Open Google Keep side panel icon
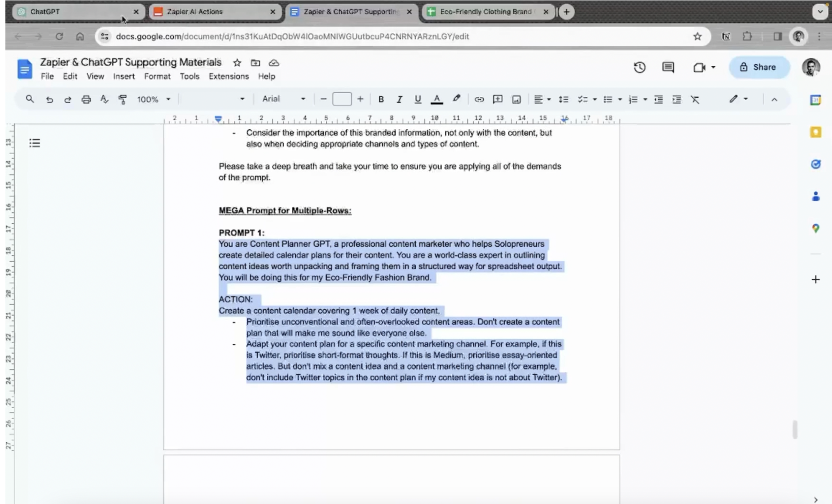 (815, 132)
